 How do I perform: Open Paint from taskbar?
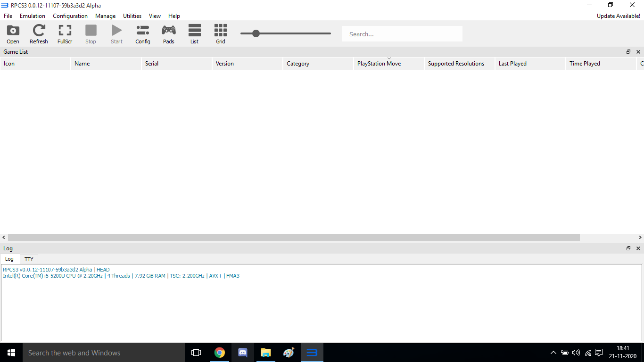[x=289, y=353]
